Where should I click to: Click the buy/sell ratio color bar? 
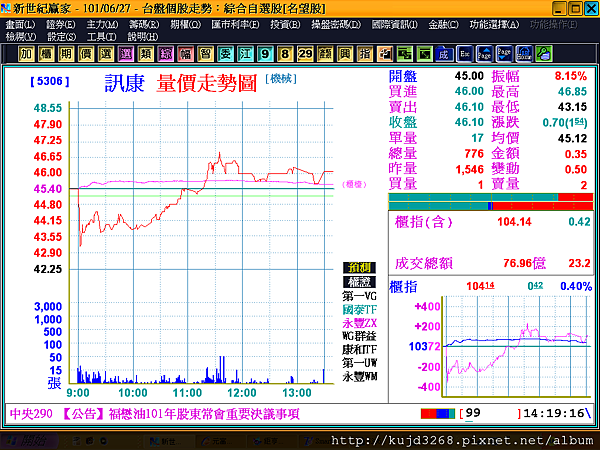click(491, 202)
